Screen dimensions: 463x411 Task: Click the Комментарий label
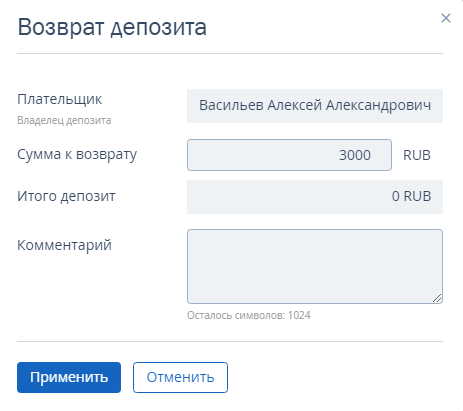(x=64, y=245)
